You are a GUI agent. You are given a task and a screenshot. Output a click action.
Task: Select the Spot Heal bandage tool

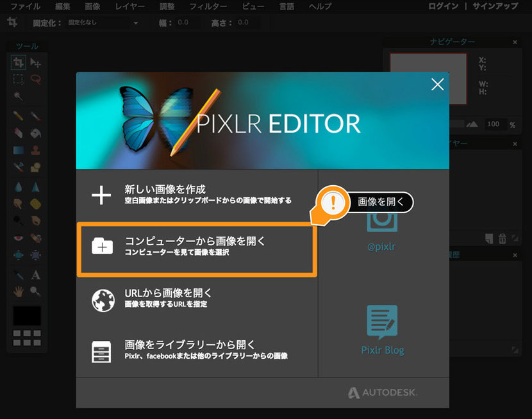35,238
